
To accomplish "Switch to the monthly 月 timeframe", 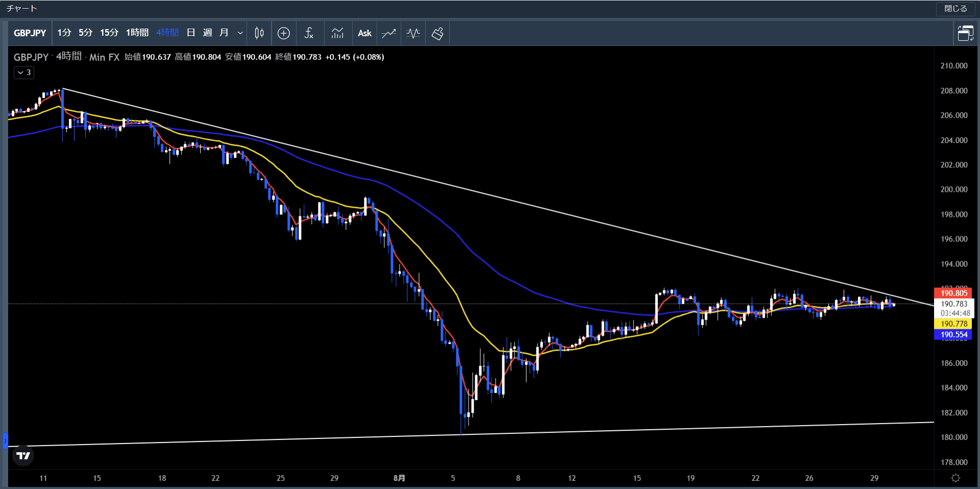I will pyautogui.click(x=224, y=33).
